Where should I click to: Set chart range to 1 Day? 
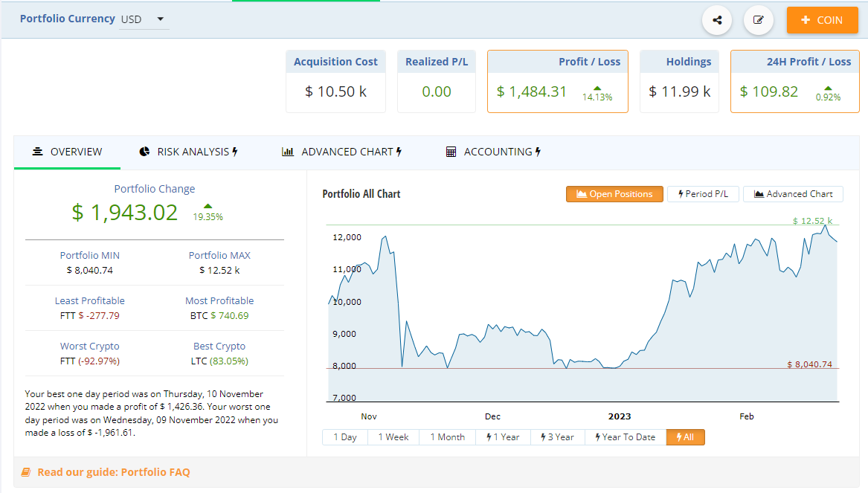pos(345,437)
